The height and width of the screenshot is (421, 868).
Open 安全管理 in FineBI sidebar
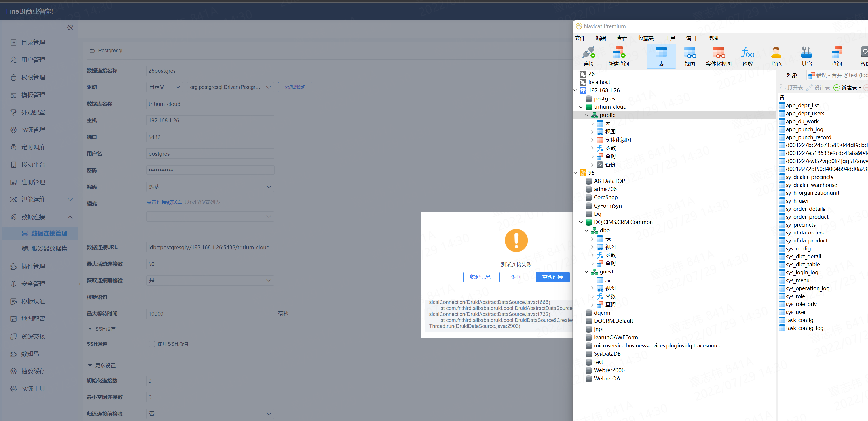(x=33, y=284)
